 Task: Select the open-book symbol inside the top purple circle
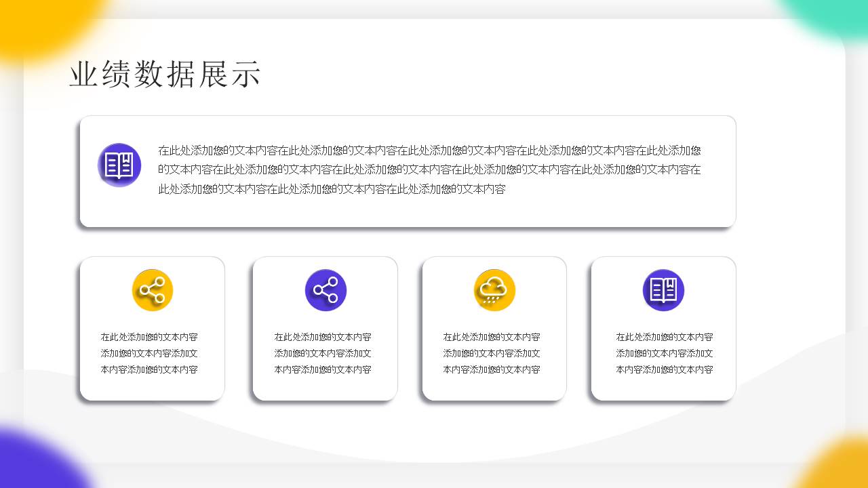coord(119,164)
